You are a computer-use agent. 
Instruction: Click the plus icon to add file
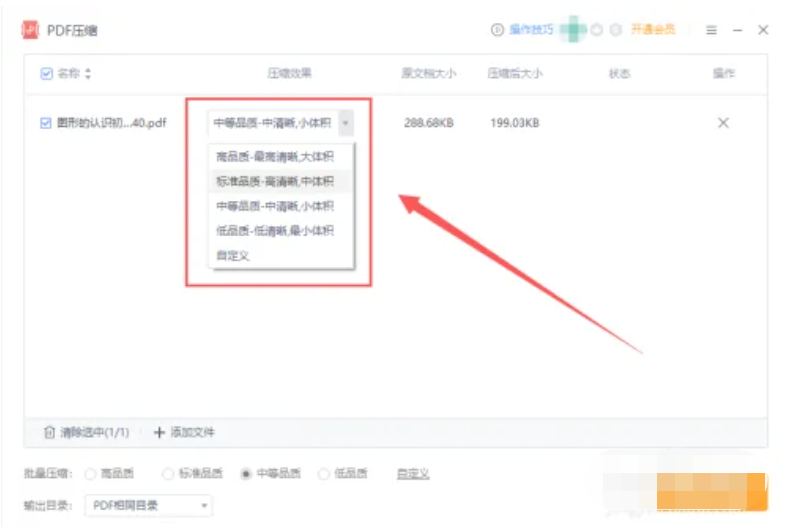158,433
